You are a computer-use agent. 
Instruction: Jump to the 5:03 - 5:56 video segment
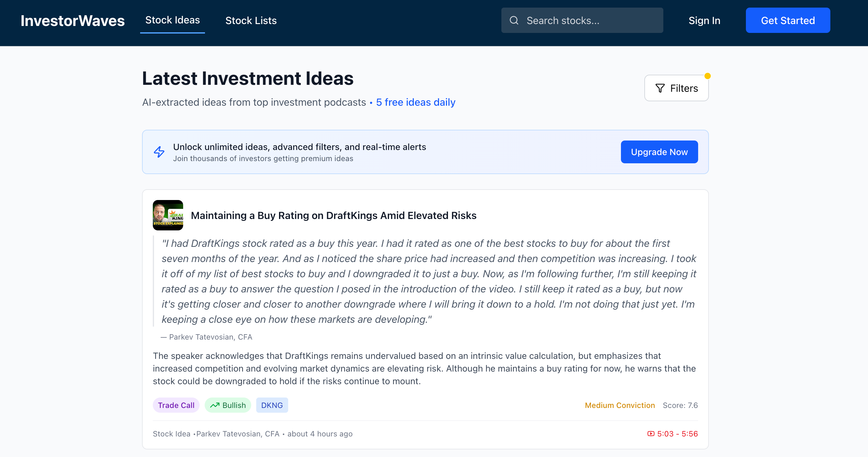click(677, 434)
